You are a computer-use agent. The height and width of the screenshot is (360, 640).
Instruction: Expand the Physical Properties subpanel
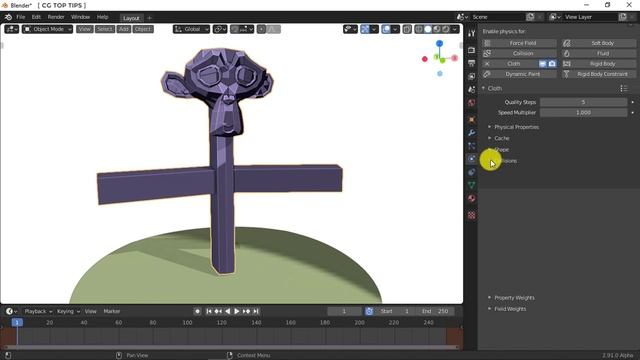516,127
